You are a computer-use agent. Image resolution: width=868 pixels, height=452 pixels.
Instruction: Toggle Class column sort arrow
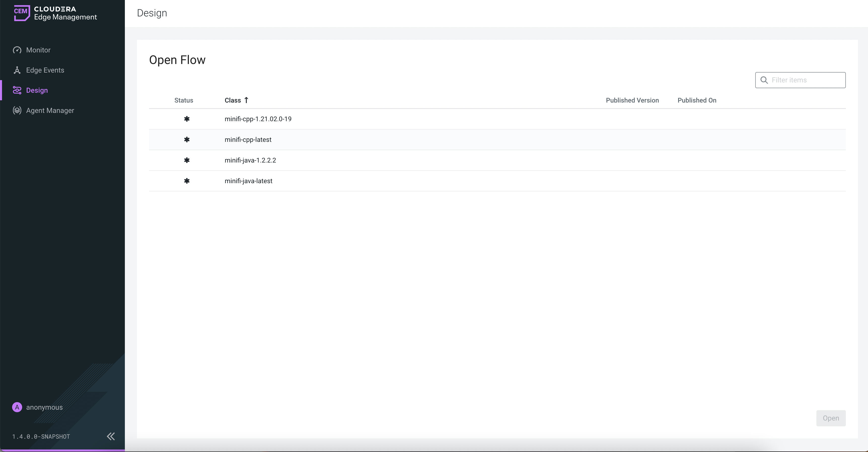tap(246, 100)
